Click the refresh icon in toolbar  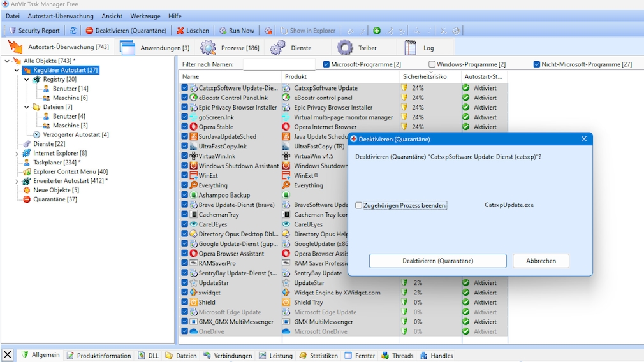73,31
